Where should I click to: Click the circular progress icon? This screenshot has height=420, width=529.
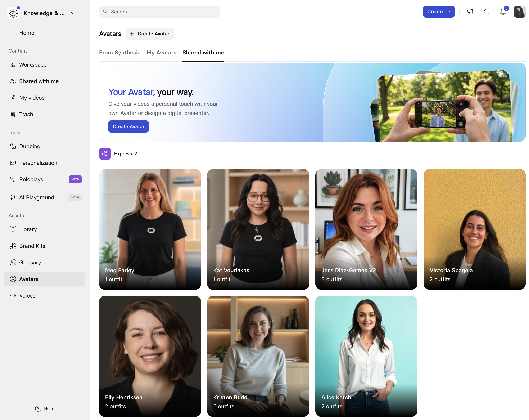(486, 12)
